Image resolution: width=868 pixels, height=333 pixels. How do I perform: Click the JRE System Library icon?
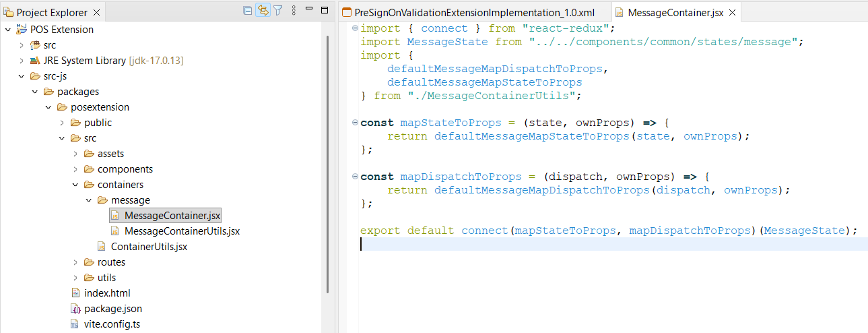coord(34,61)
